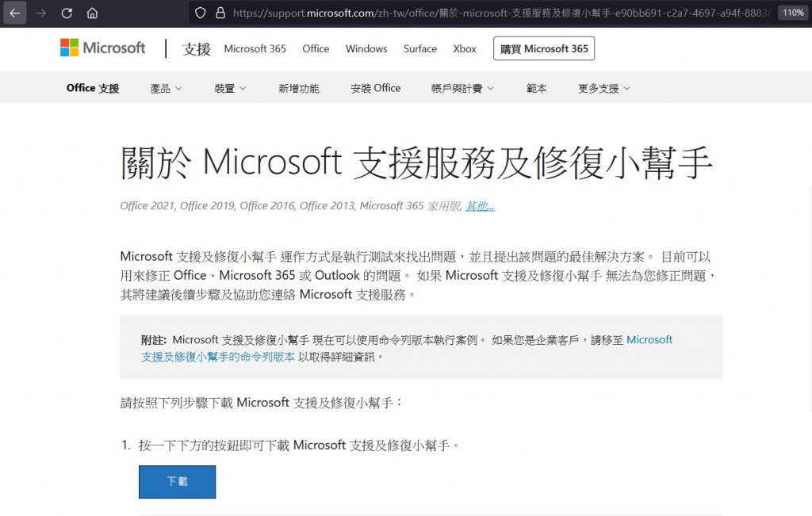Click the padlock site security icon
812x516 pixels.
[x=220, y=13]
